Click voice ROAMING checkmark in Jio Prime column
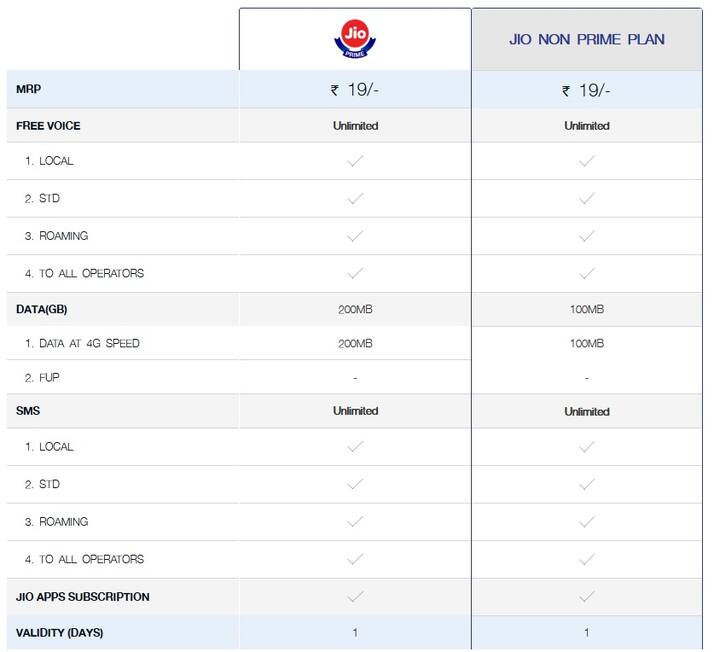This screenshot has height=652, width=720. click(355, 236)
